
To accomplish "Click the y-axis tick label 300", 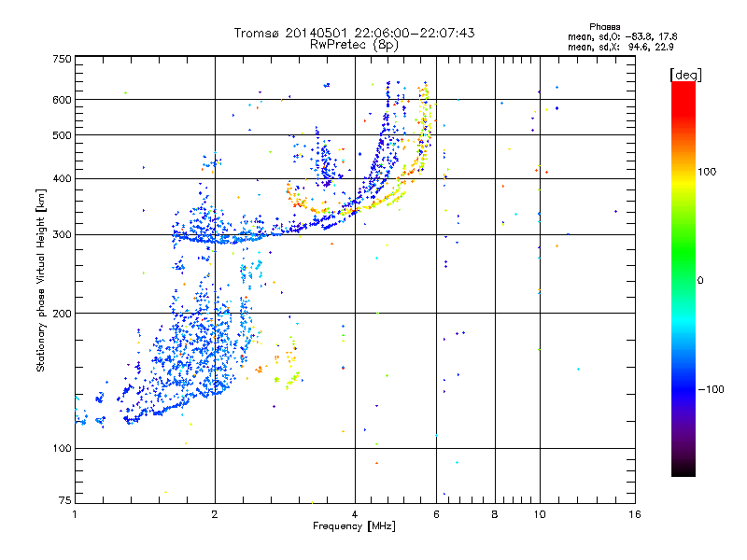I will click(63, 235).
